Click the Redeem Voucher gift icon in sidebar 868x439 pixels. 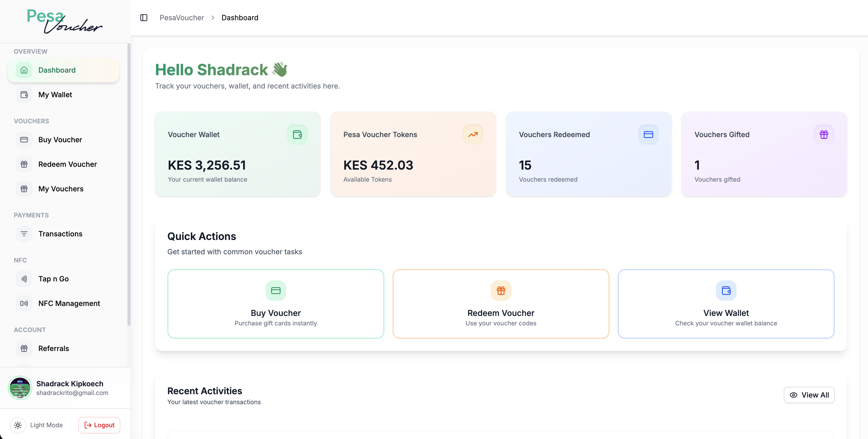coord(24,164)
